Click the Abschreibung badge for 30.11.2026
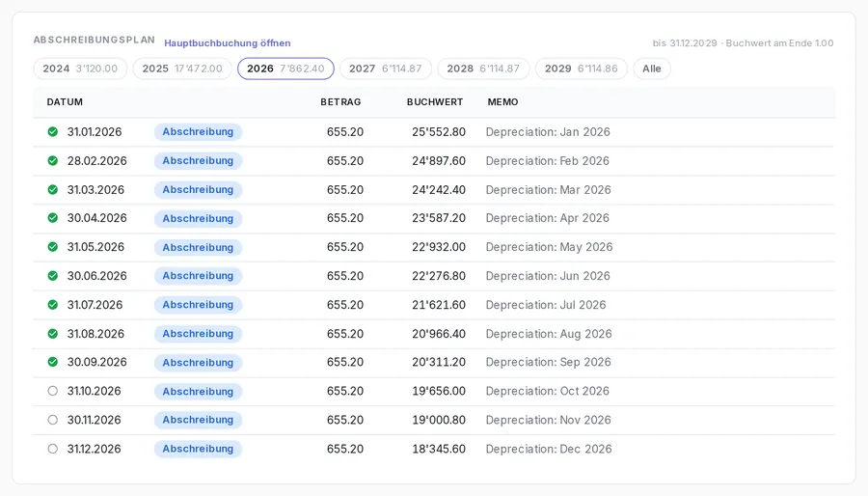Image resolution: width=868 pixels, height=496 pixels. coord(198,420)
